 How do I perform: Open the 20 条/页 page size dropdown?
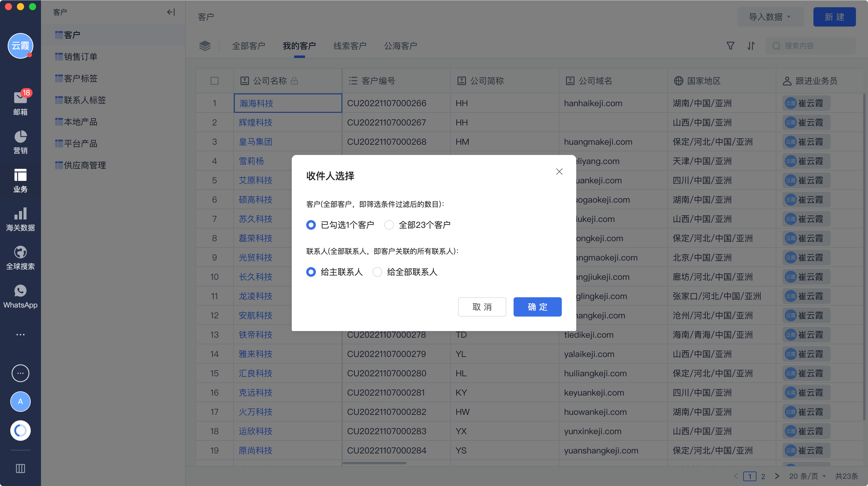click(807, 476)
